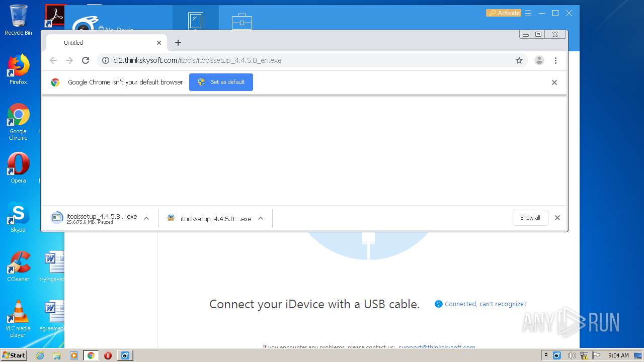Screen dimensions: 644x362
Task: Select iTools Toolbox tab icon
Action: tap(242, 21)
